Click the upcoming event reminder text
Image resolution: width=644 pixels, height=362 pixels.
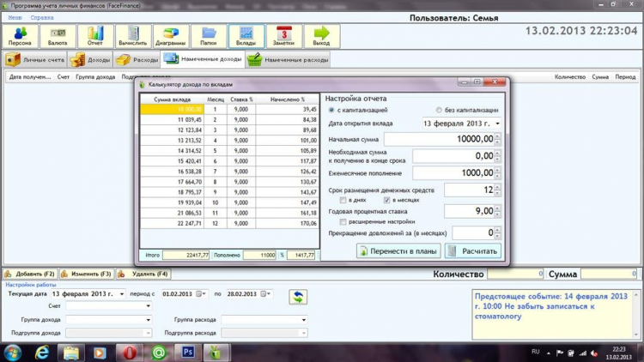click(x=551, y=306)
